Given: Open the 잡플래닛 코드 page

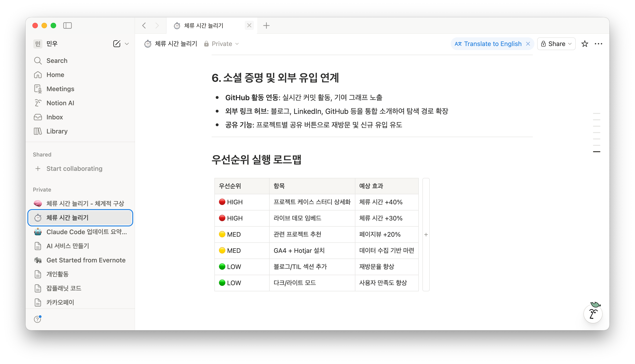Looking at the screenshot, I should (80, 288).
